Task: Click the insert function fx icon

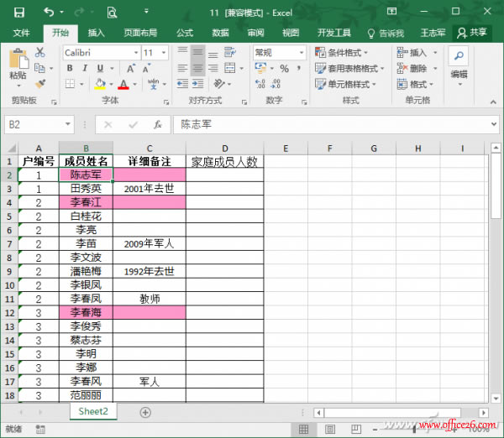Action: point(158,124)
